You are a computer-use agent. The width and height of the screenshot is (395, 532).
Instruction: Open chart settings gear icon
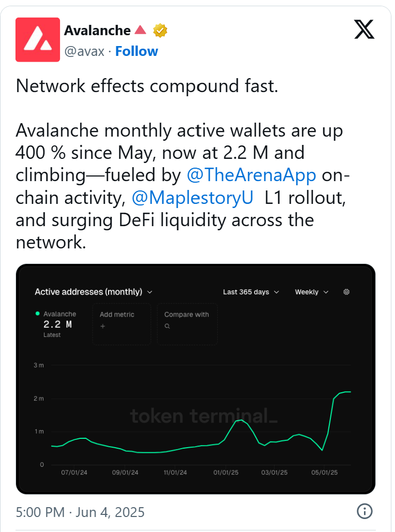pos(346,292)
